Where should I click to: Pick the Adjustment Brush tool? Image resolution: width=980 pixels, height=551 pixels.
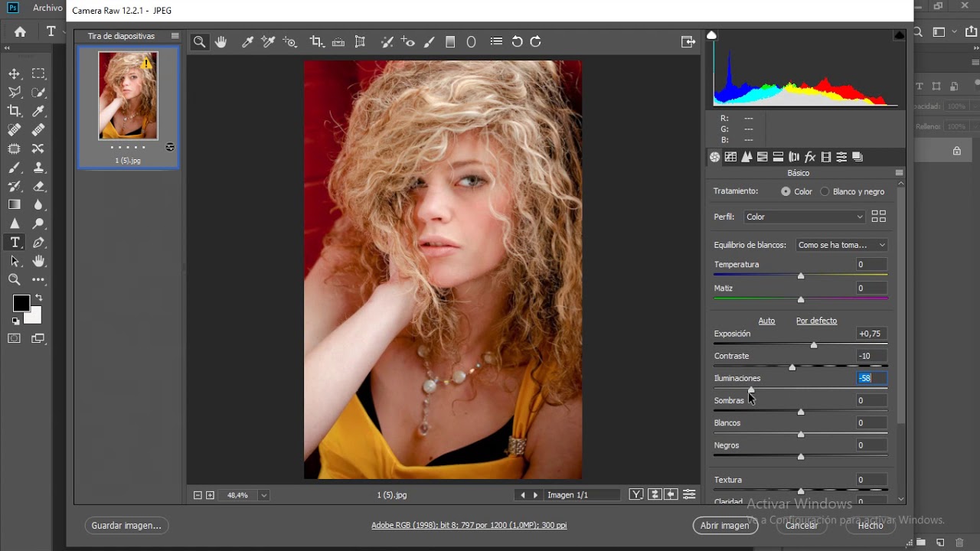[429, 42]
